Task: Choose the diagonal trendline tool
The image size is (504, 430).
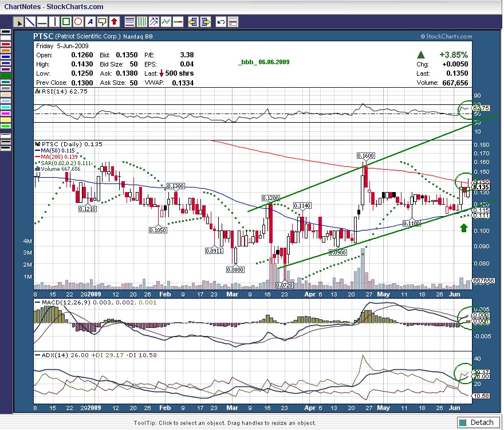Action: click(x=30, y=22)
